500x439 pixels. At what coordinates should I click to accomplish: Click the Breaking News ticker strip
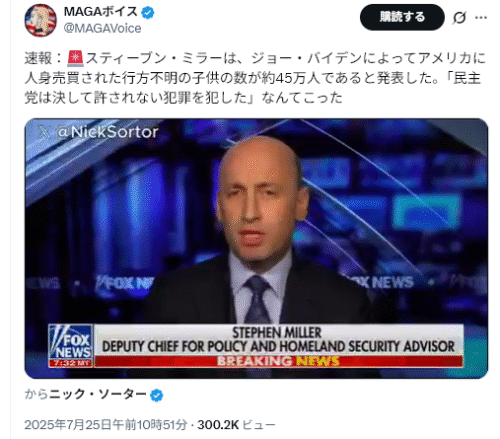278,361
